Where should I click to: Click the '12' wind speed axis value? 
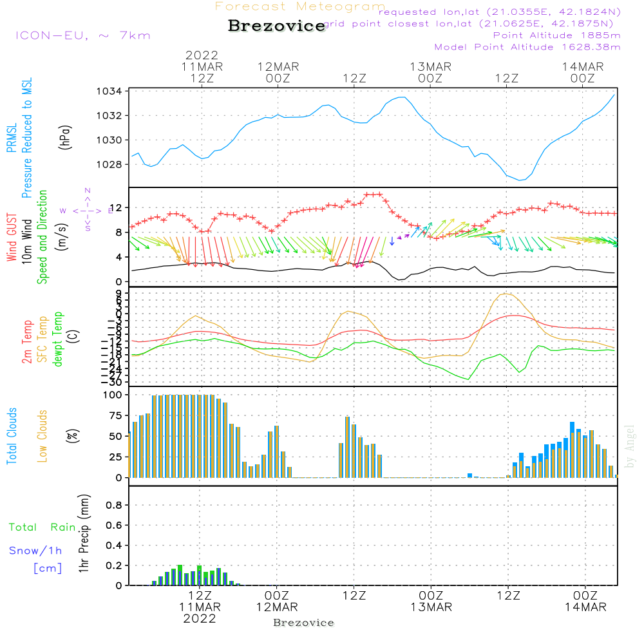pos(116,208)
